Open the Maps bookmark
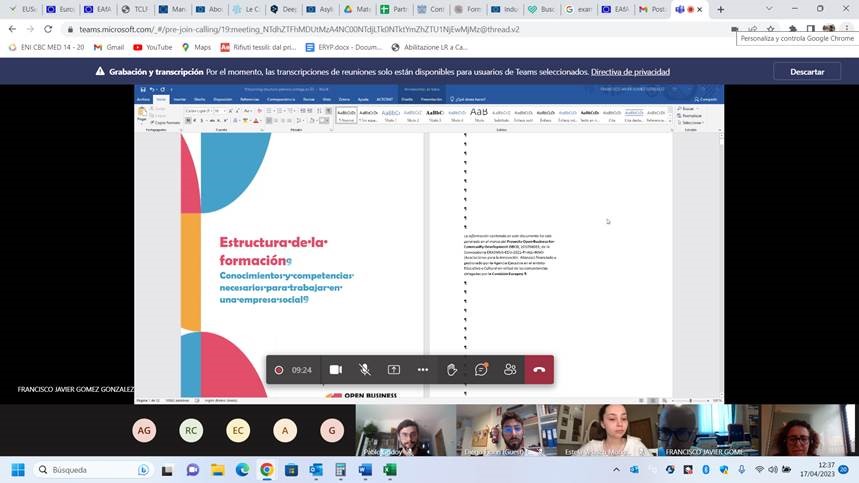Image resolution: width=859 pixels, height=483 pixels. tap(196, 48)
